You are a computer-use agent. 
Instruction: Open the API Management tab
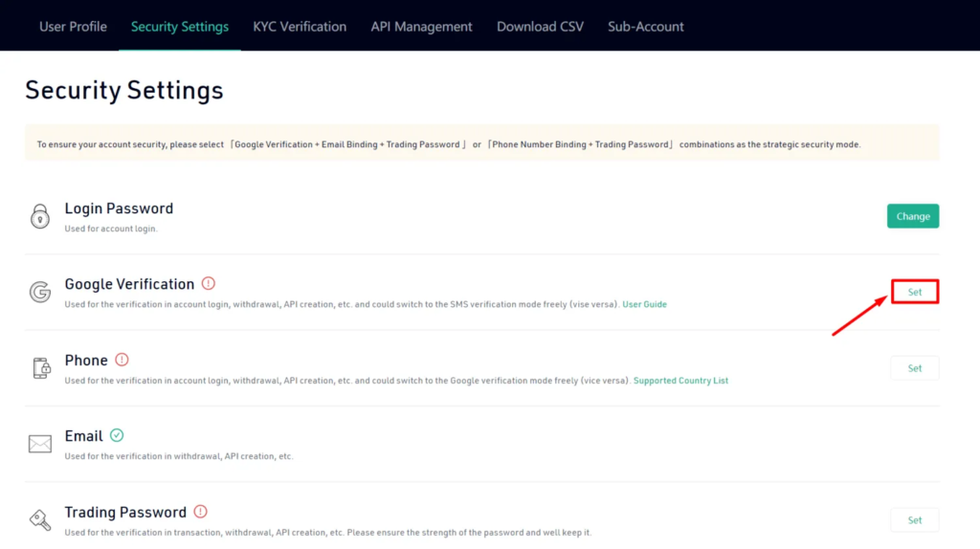[x=421, y=26]
